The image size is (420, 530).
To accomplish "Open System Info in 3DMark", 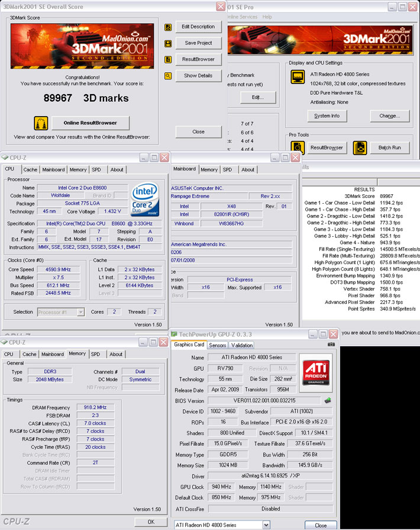I will pyautogui.click(x=327, y=116).
